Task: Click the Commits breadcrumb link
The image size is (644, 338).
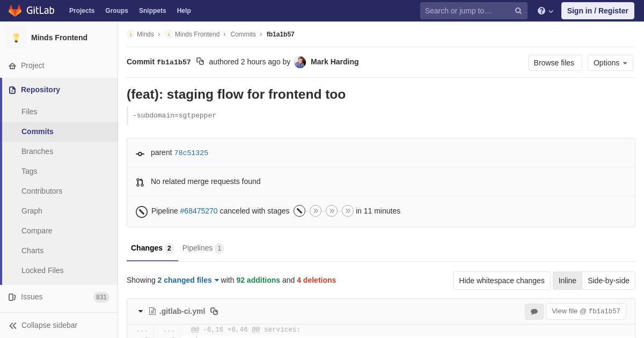Action: tap(243, 34)
